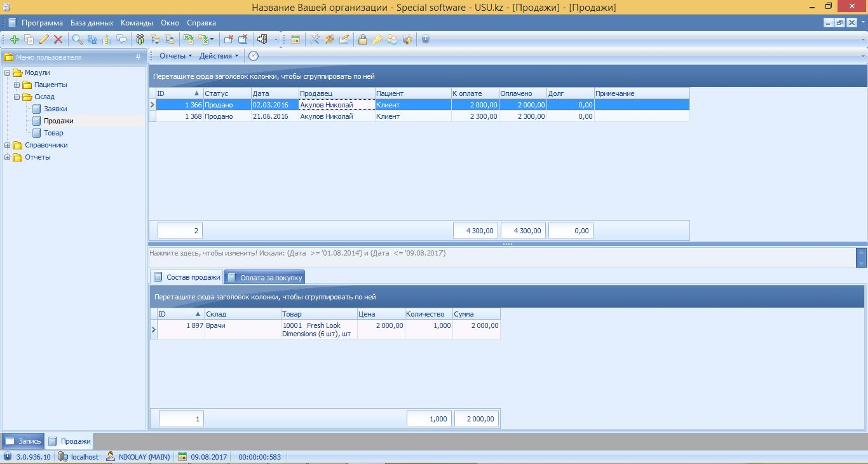Image resolution: width=868 pixels, height=464 pixels.
Task: Click the Fresh Look Dimensions product cell
Action: (319, 329)
